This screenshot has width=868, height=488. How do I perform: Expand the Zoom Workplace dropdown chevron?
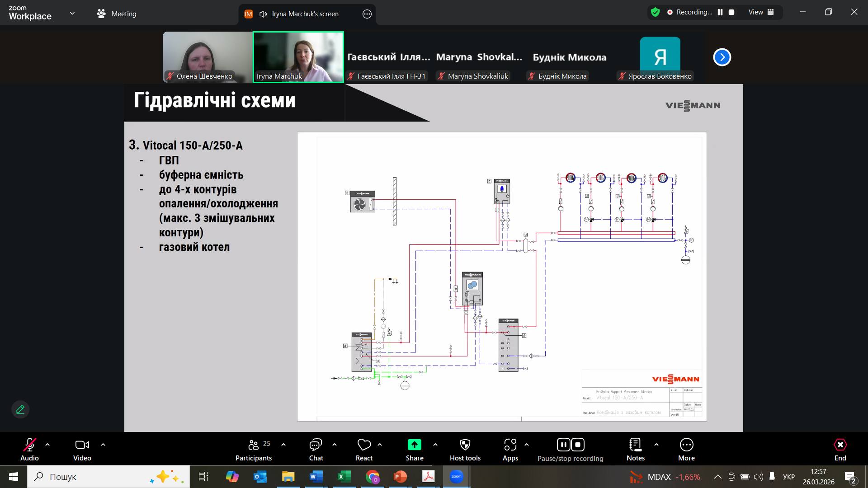72,14
